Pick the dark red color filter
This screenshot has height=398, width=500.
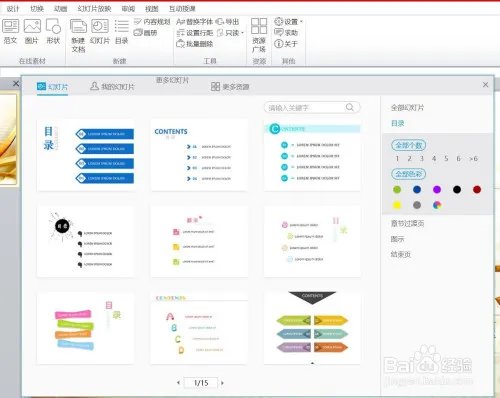477,190
